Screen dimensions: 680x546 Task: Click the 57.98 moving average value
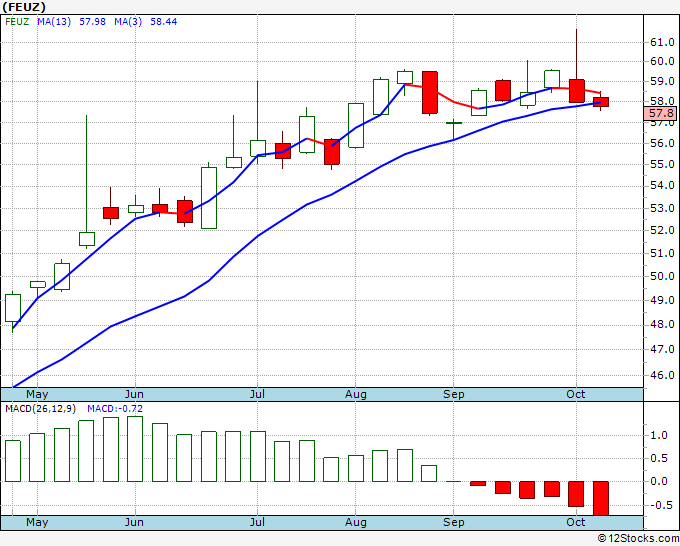point(92,22)
